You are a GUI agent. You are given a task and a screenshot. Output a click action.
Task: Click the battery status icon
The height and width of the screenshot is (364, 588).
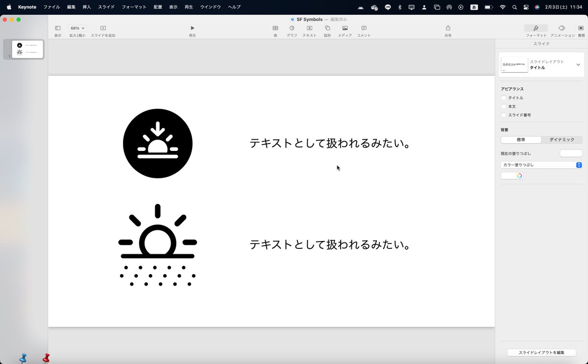(488, 7)
